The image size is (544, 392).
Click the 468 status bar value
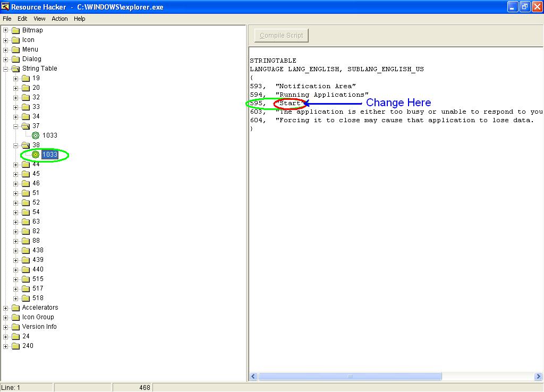[x=144, y=388]
